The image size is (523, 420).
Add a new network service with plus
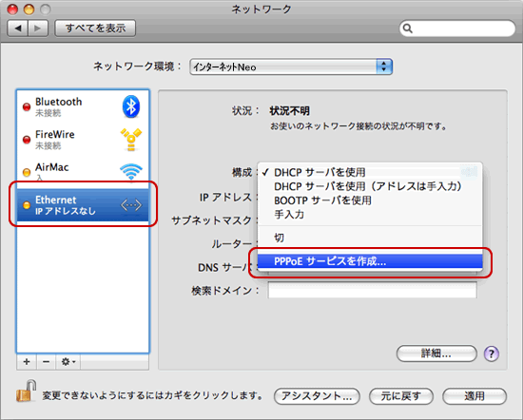(27, 362)
